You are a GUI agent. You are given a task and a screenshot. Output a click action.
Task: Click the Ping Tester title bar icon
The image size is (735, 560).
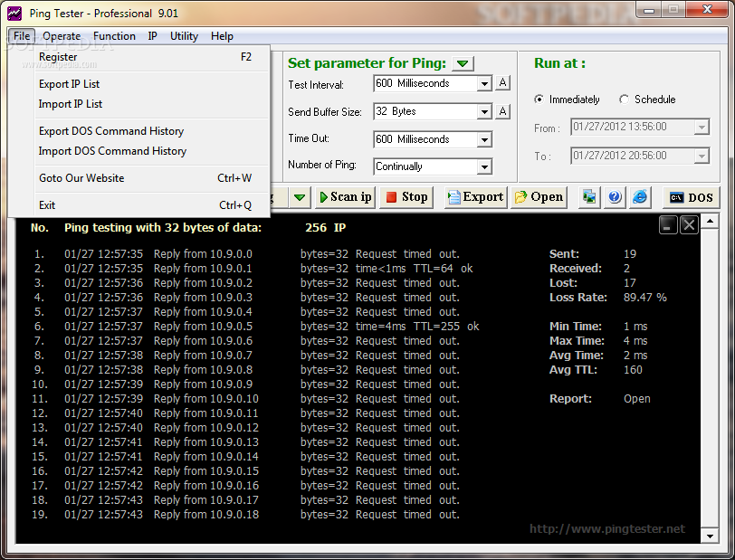click(x=14, y=14)
